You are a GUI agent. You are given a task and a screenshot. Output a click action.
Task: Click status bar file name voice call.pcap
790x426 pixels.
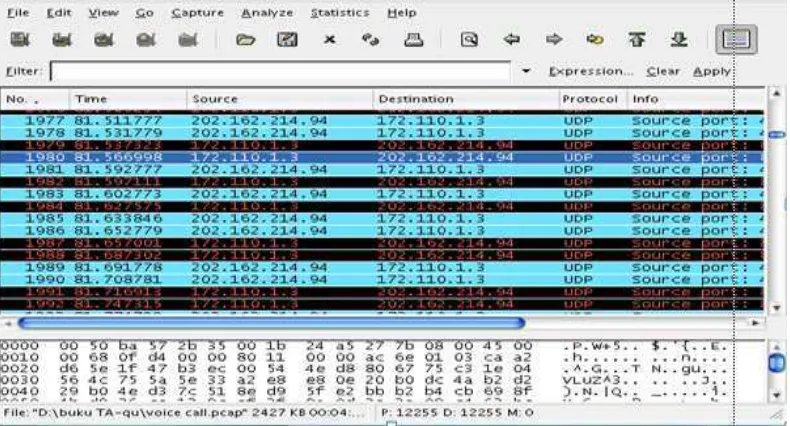[185, 413]
